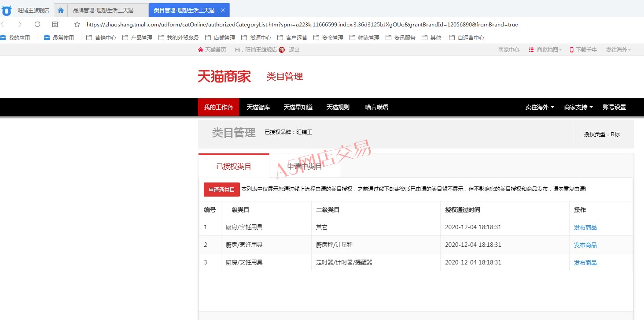The height and width of the screenshot is (320, 644).
Task: Open the 产品管理 bookmark folder
Action: [x=137, y=38]
